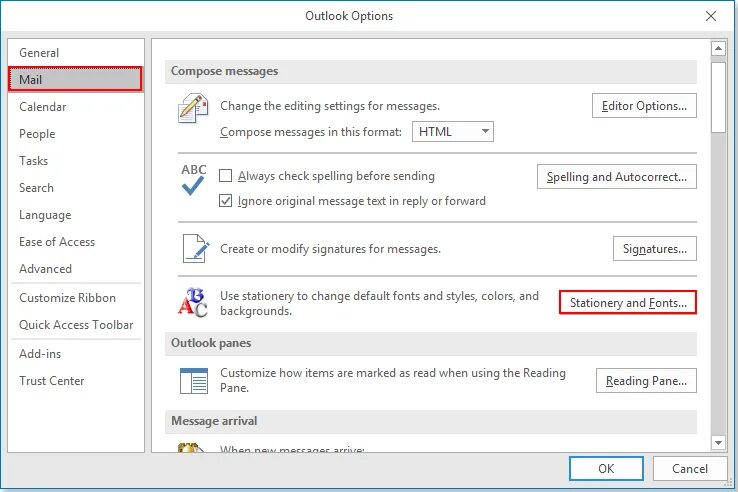The image size is (738, 492).
Task: Open the People options category
Action: point(76,134)
